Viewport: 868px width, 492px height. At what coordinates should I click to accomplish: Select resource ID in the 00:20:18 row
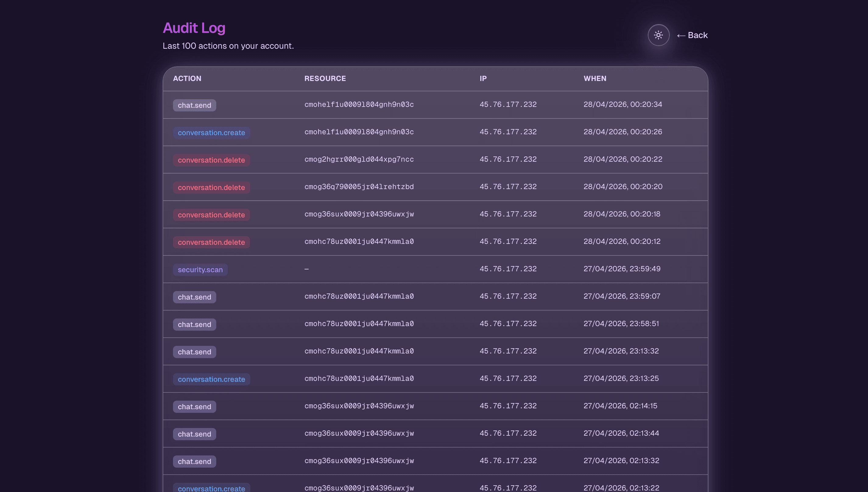[x=359, y=214]
